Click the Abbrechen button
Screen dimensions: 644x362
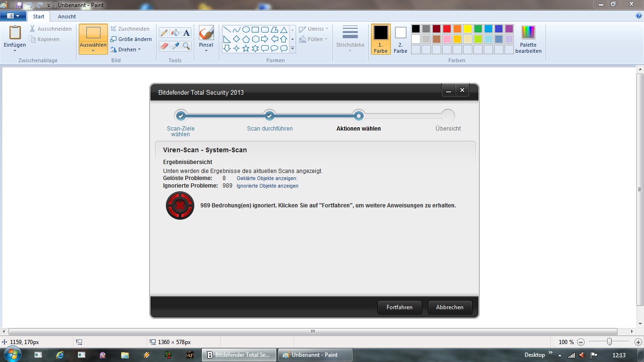coord(450,307)
